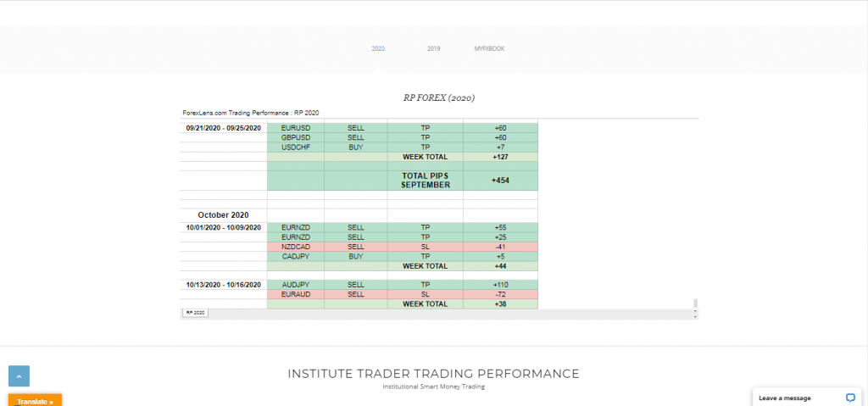The height and width of the screenshot is (406, 868).
Task: Click the TOTAL PIPS SEPTEMBER cell
Action: coord(426,181)
